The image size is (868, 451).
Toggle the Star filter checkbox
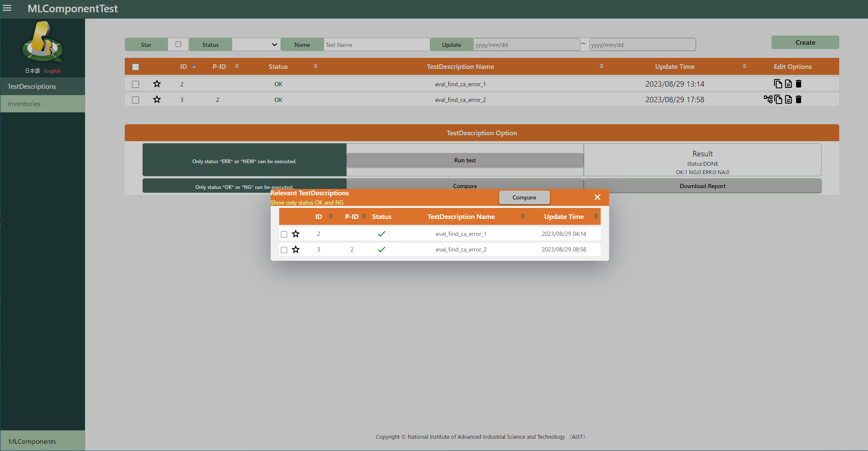(178, 44)
